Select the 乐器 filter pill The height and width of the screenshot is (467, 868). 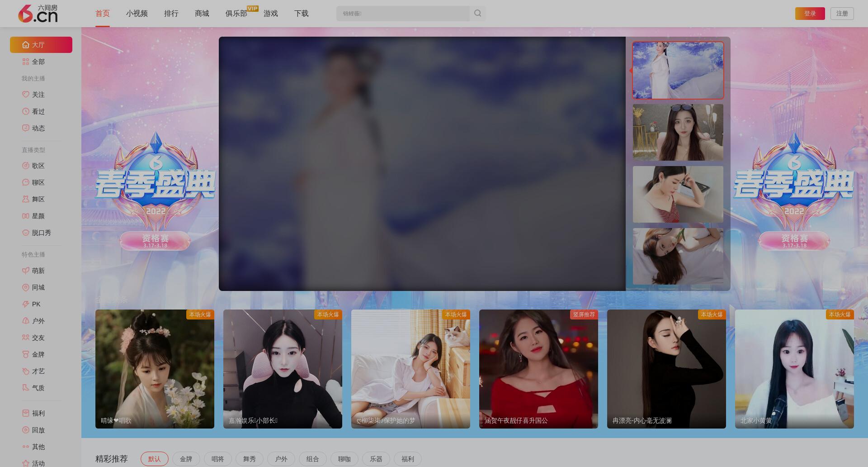tap(376, 459)
